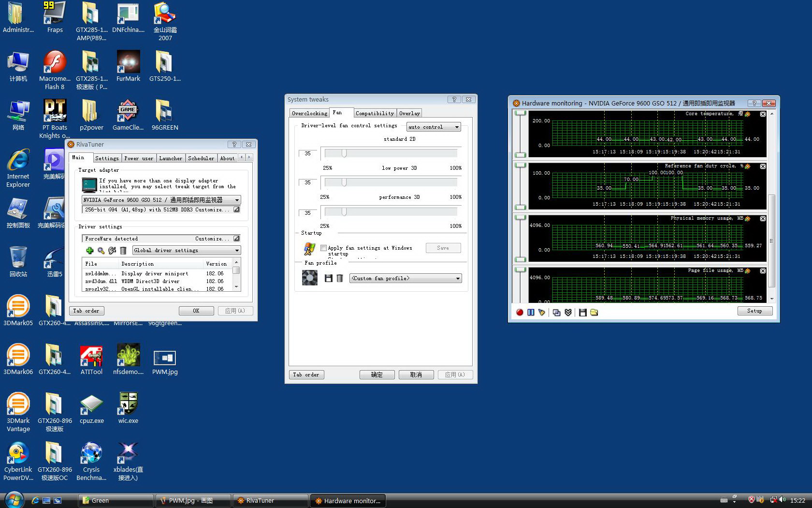
Task: Switch to Overlay tab in System tweaks
Action: tap(409, 113)
